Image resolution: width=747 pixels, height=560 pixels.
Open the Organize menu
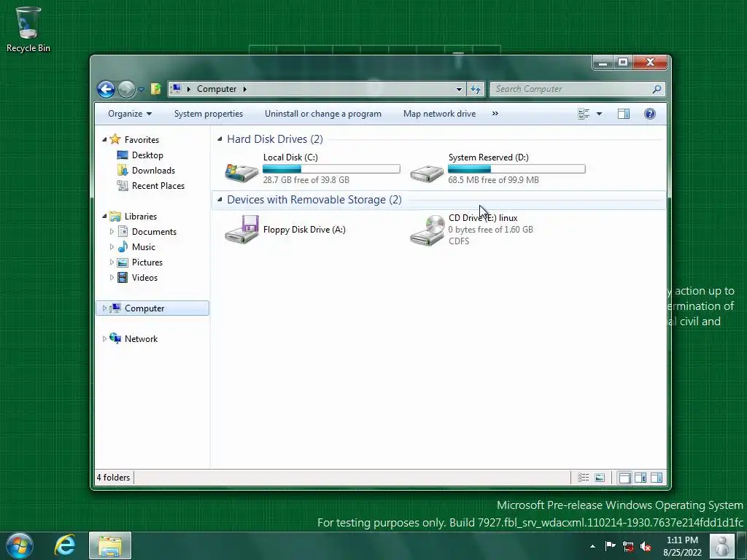click(x=130, y=114)
